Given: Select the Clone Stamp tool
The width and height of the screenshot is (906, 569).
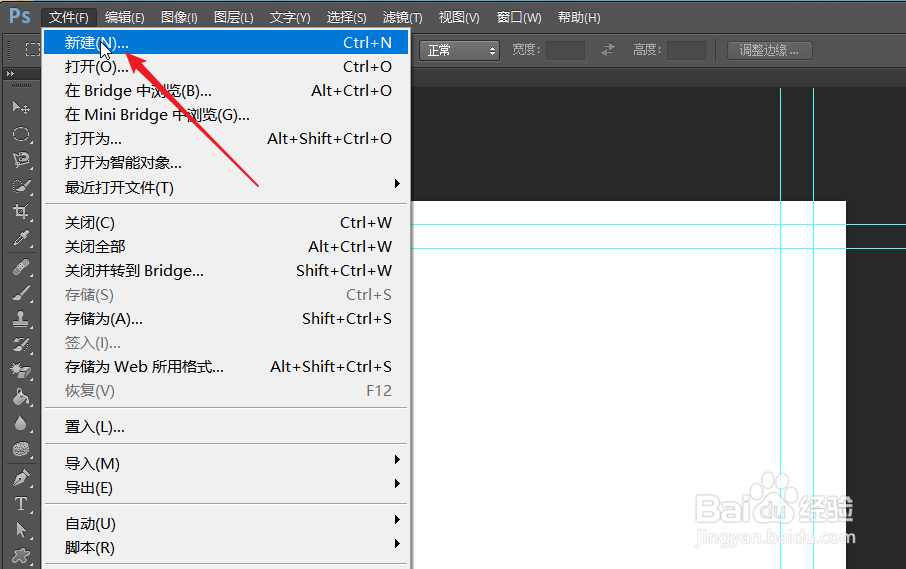Looking at the screenshot, I should click(x=21, y=319).
